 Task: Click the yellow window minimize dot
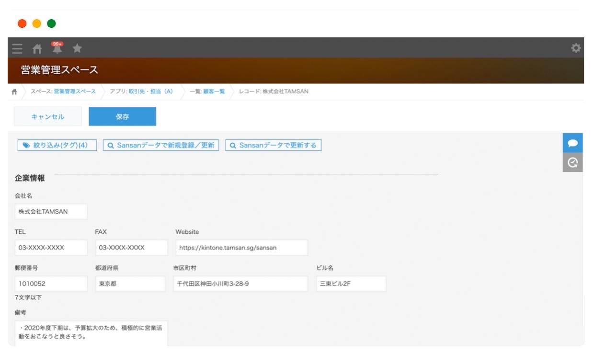click(37, 23)
